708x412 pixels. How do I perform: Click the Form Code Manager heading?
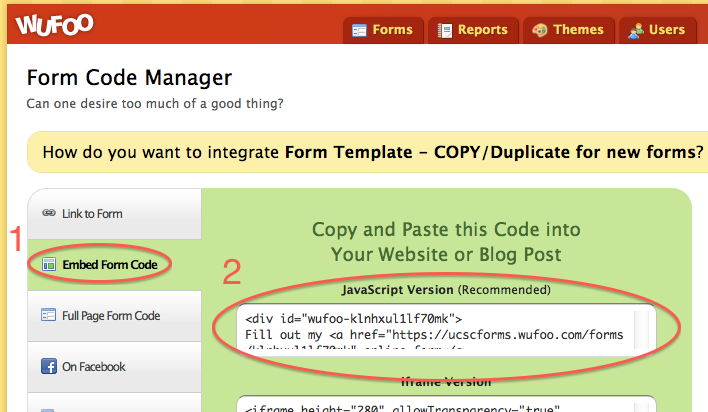[129, 78]
